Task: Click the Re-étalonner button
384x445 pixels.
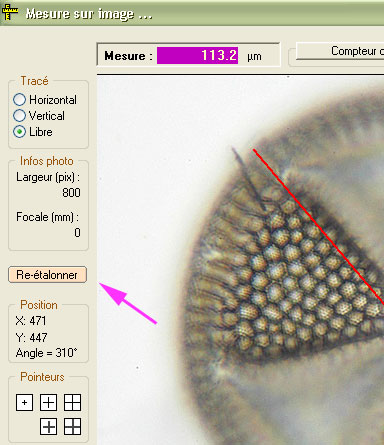Action: point(47,275)
